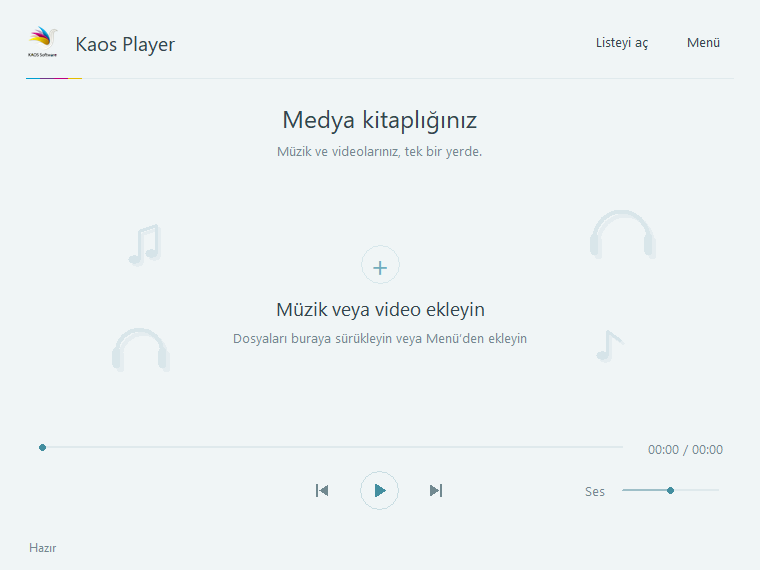Click the 00:00 / 00:00 time display

coord(685,450)
